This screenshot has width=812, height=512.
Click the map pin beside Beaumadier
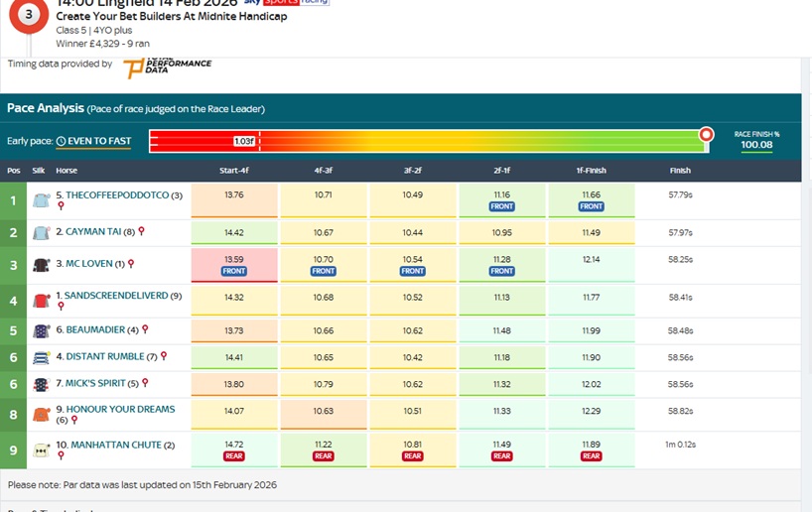pyautogui.click(x=145, y=329)
